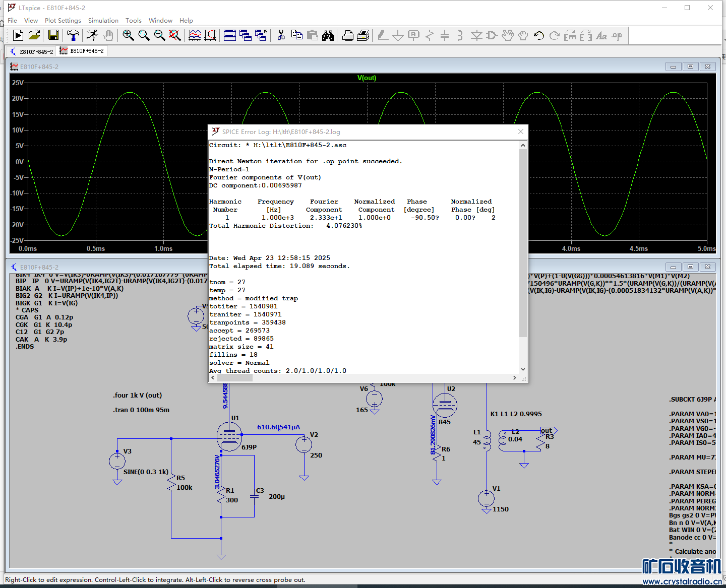This screenshot has height=588, width=726.
Task: Save the schematic using the floppy disk icon
Action: tap(53, 35)
